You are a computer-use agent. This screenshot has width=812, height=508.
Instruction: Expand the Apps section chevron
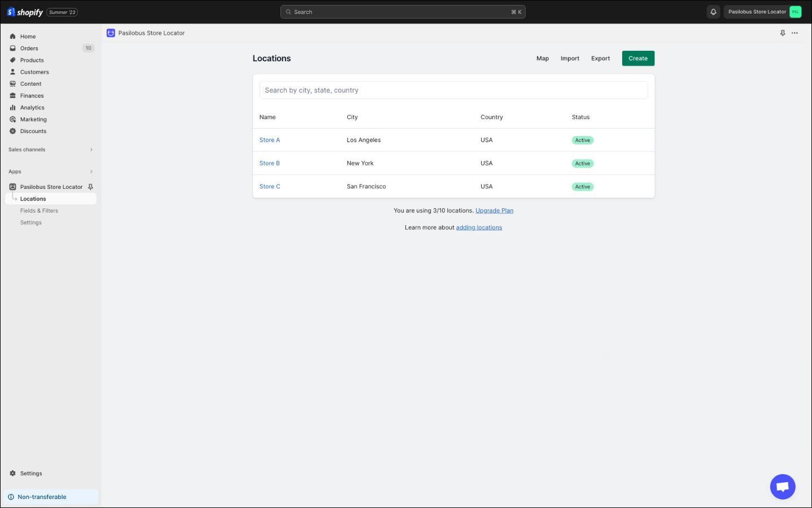91,172
